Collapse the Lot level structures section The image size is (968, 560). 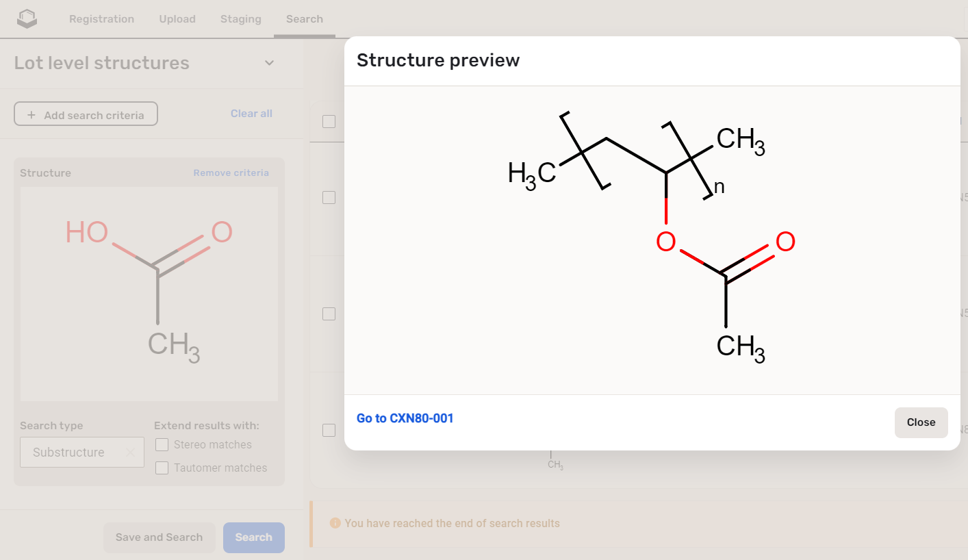point(269,62)
